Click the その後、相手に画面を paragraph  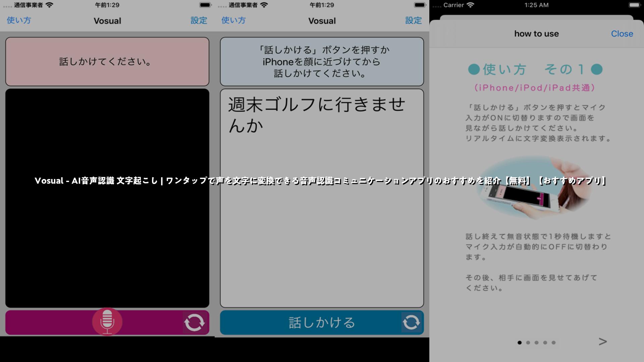532,283
